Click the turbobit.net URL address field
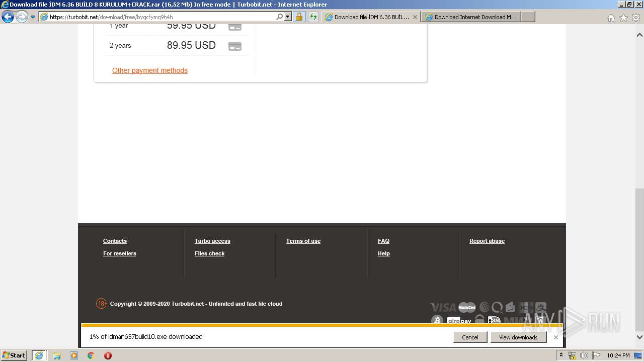Viewport: 644px width, 362px height. pos(161,17)
